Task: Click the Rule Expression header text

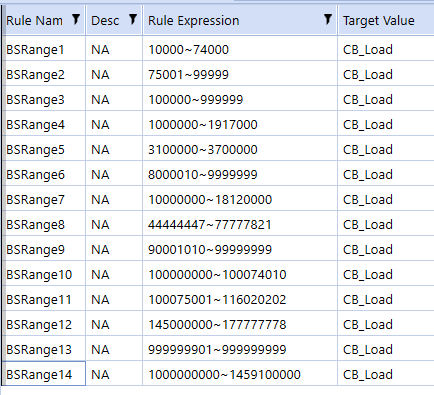Action: point(194,21)
